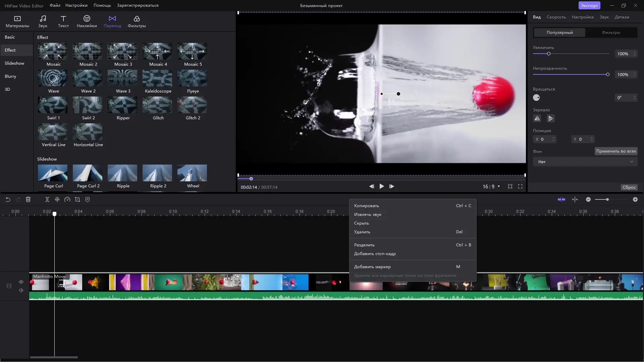Image resolution: width=644 pixels, height=362 pixels.
Task: Switch to the Скорость tab in right panel
Action: [556, 17]
